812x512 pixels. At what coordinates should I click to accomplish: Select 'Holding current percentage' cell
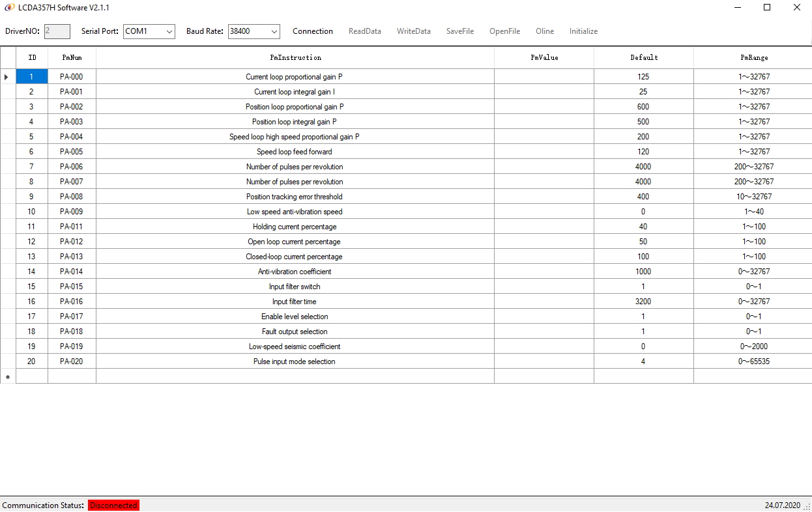coord(295,227)
